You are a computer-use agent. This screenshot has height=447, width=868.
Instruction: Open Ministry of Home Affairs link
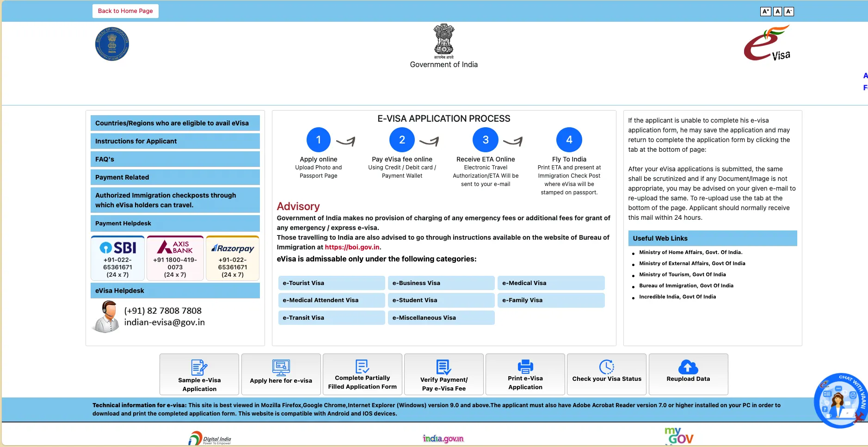(690, 252)
